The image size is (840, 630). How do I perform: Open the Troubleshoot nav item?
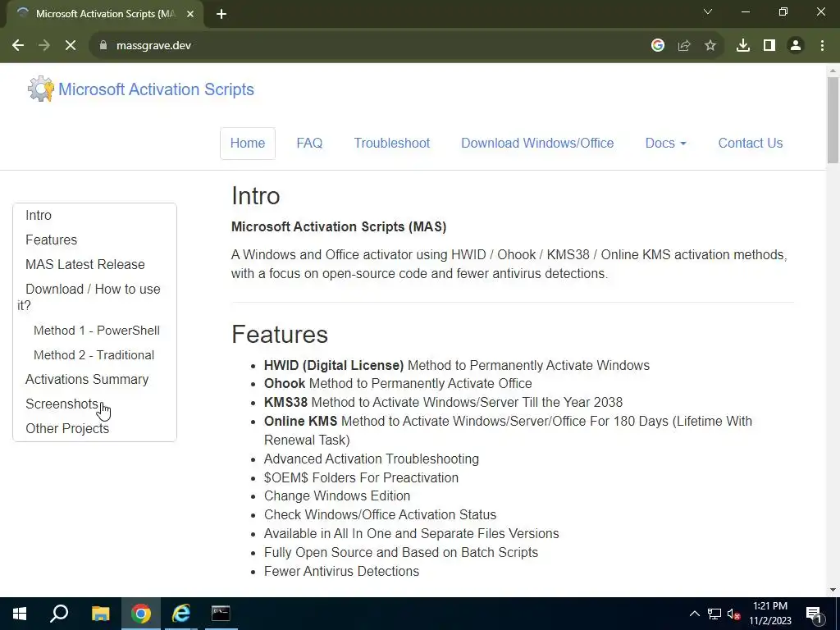click(391, 143)
